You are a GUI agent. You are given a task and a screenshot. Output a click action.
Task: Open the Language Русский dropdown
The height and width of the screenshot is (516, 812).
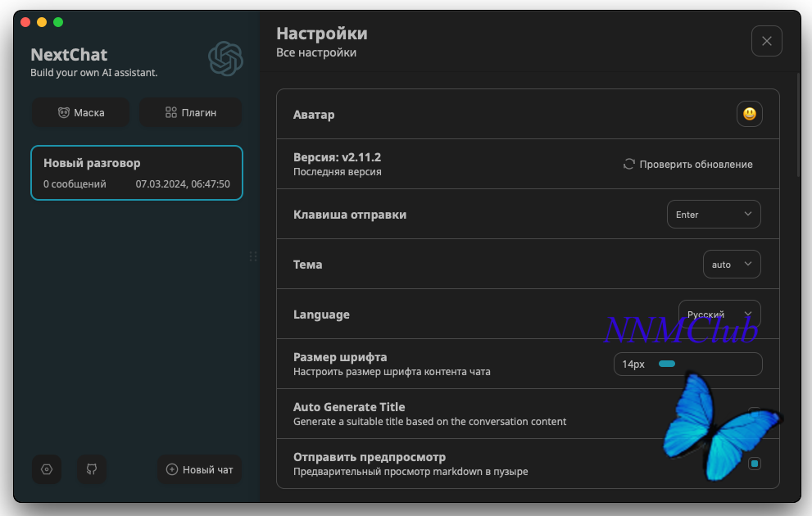coord(719,315)
